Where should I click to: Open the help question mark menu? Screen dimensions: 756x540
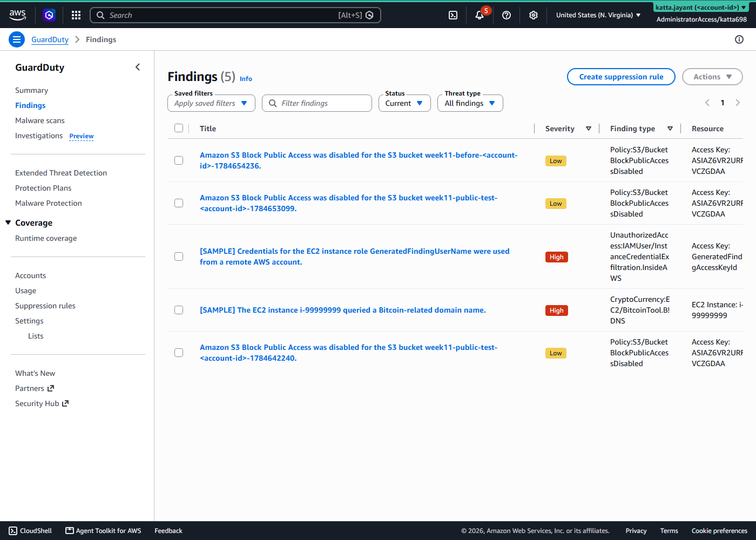507,15
